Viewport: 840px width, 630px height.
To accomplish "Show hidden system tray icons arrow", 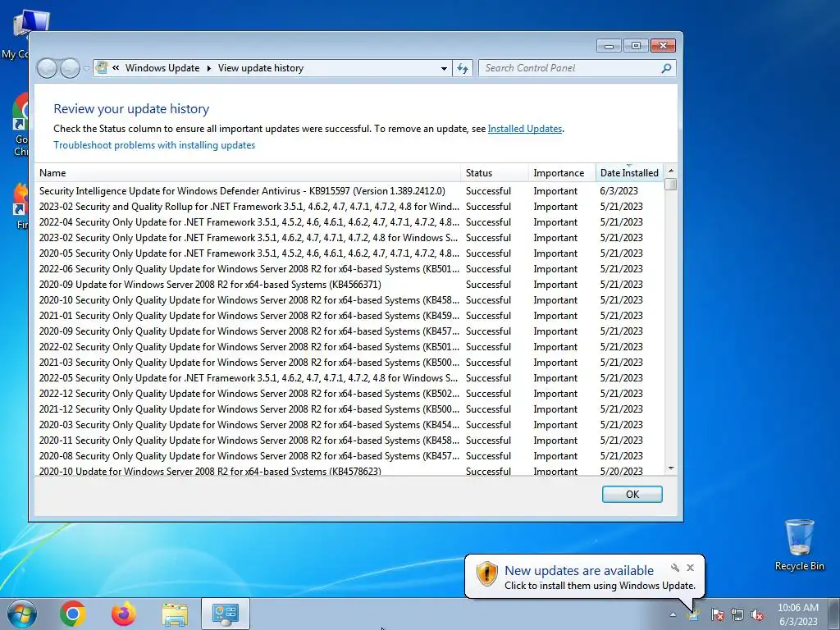I will [673, 614].
